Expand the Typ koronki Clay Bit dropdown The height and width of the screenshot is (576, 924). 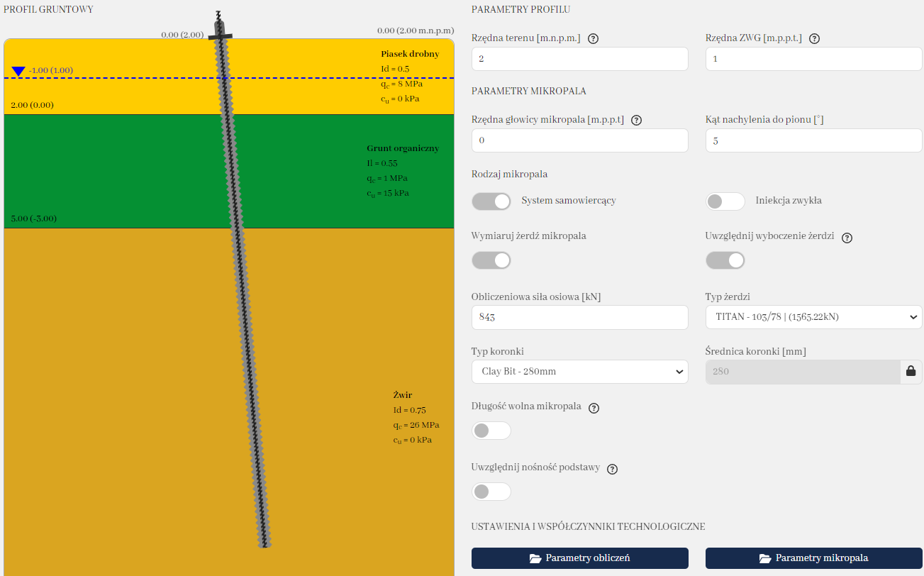pyautogui.click(x=579, y=372)
